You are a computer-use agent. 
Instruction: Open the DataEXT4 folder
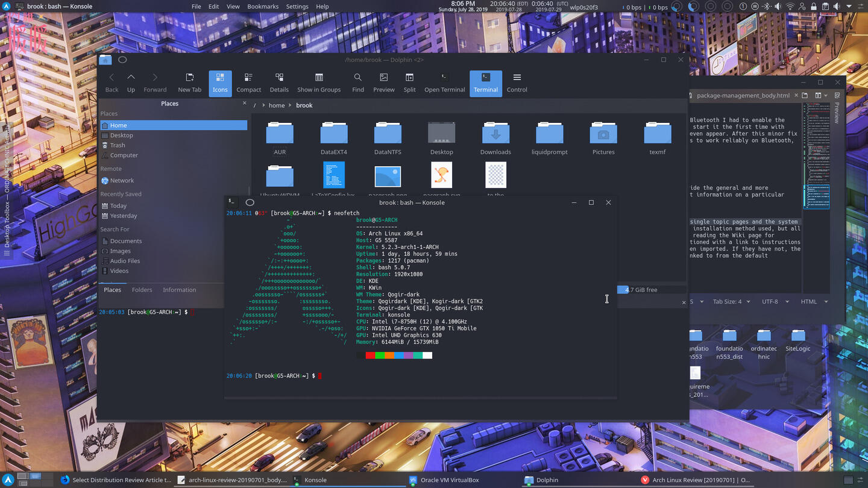click(334, 138)
